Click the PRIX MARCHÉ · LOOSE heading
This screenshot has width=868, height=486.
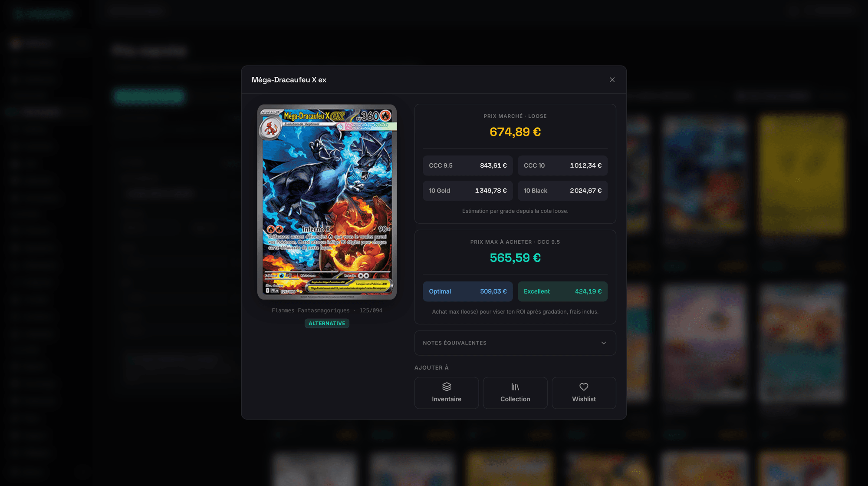click(x=515, y=116)
